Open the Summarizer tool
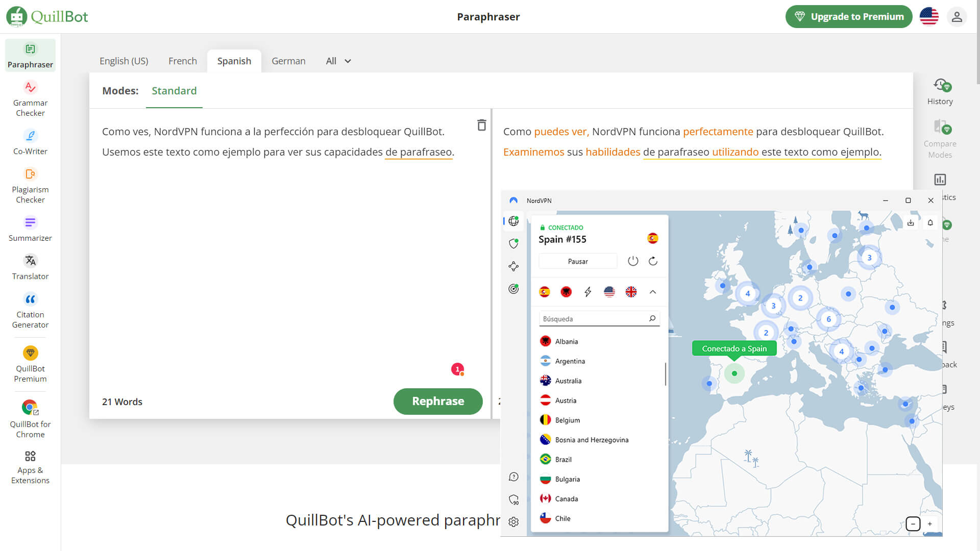Screen dimensions: 980x551 [30, 229]
